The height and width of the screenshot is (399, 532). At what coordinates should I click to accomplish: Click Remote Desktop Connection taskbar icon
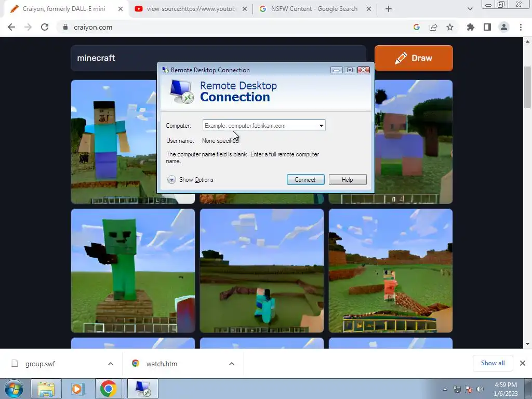142,389
